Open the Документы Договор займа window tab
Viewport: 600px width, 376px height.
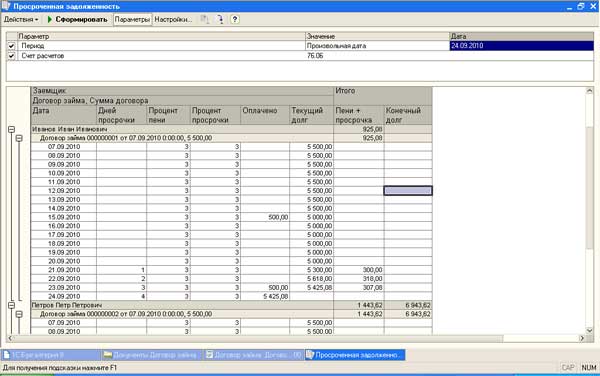tap(152, 355)
